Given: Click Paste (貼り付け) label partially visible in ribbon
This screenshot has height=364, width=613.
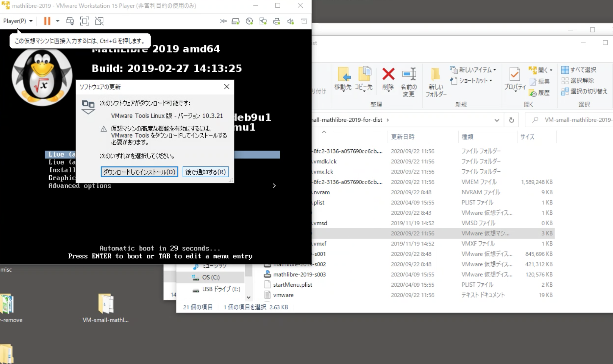Looking at the screenshot, I should (319, 91).
